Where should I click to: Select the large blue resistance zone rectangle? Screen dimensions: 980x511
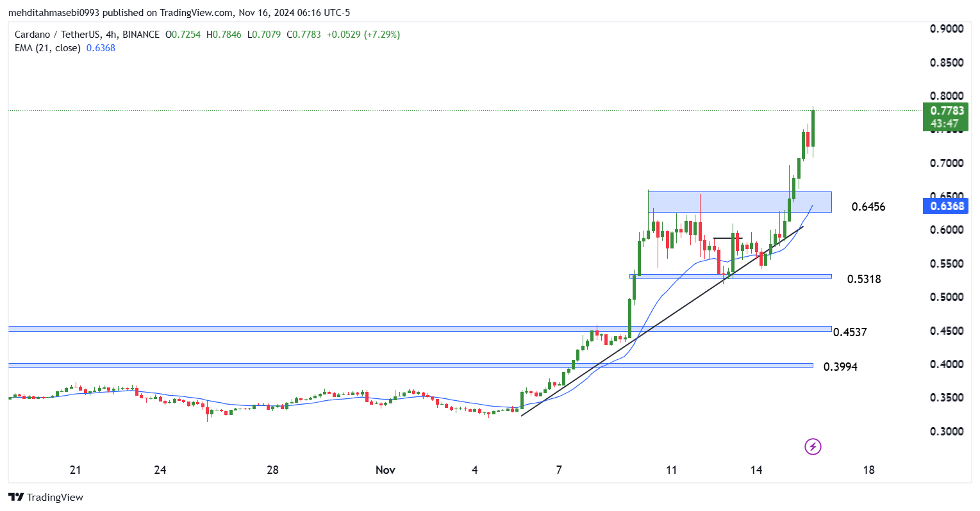pos(740,202)
